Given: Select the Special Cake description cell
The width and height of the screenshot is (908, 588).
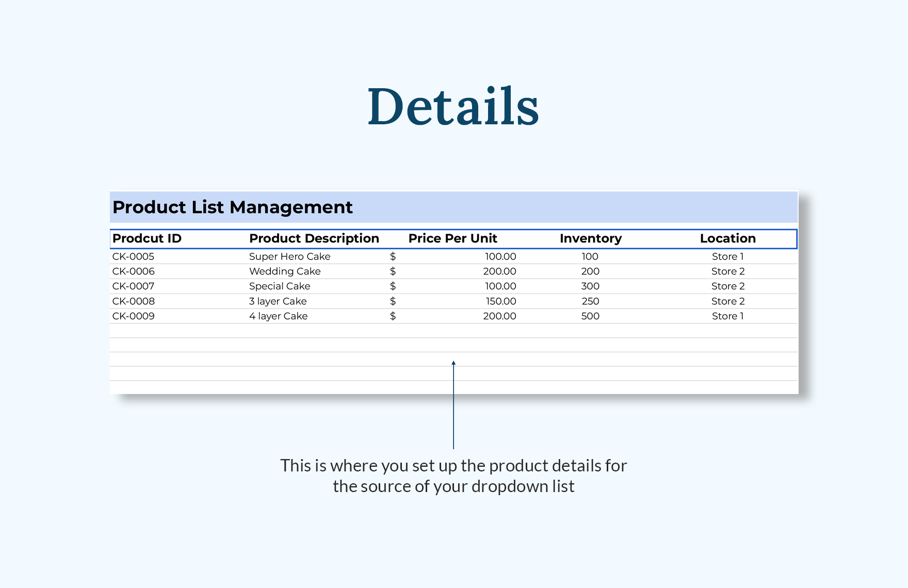Looking at the screenshot, I should 280,286.
